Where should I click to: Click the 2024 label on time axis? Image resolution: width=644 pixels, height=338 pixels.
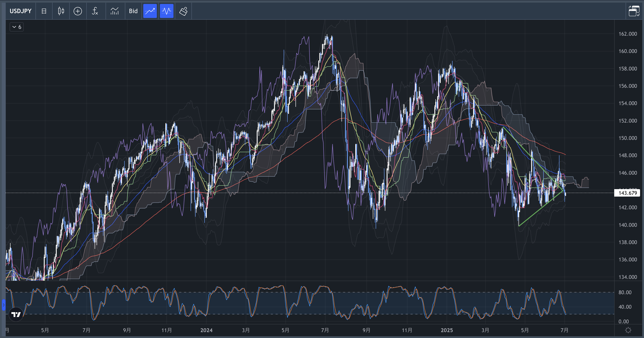pos(206,330)
